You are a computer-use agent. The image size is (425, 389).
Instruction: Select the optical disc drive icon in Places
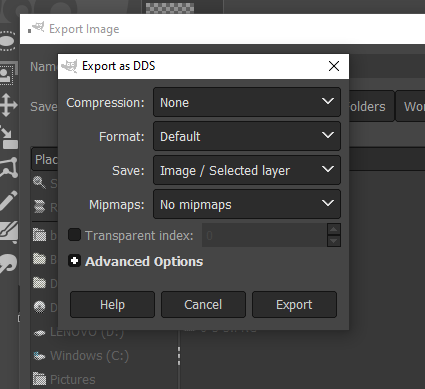(39, 307)
